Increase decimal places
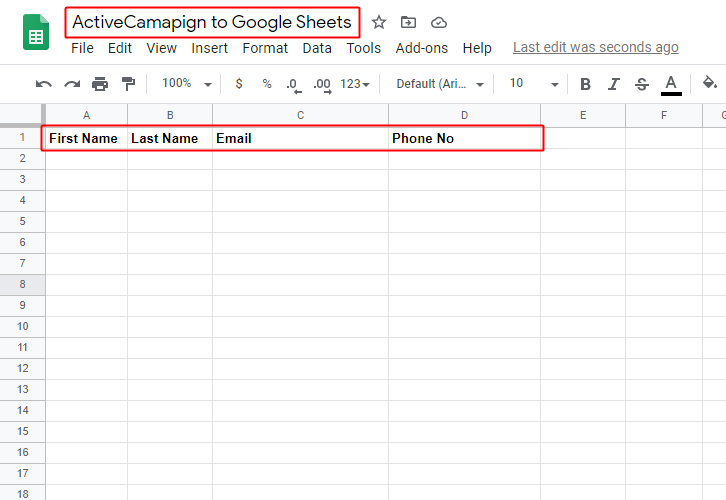726x500 pixels. (x=322, y=85)
